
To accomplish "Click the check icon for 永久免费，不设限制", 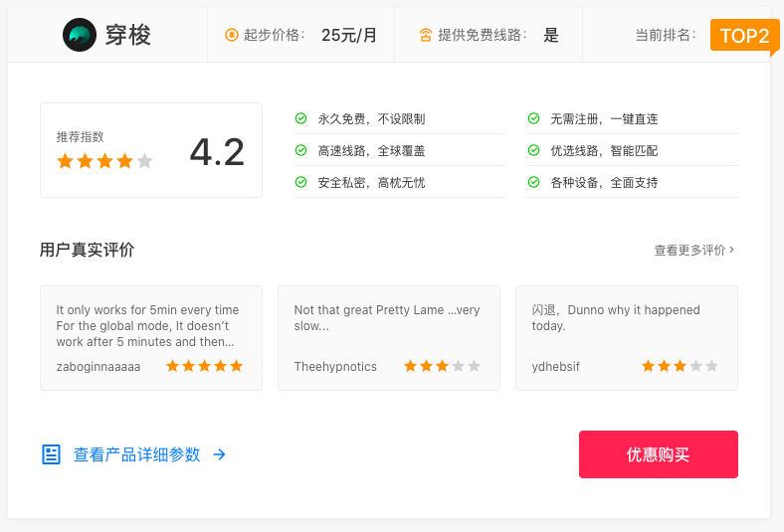I will coord(301,118).
